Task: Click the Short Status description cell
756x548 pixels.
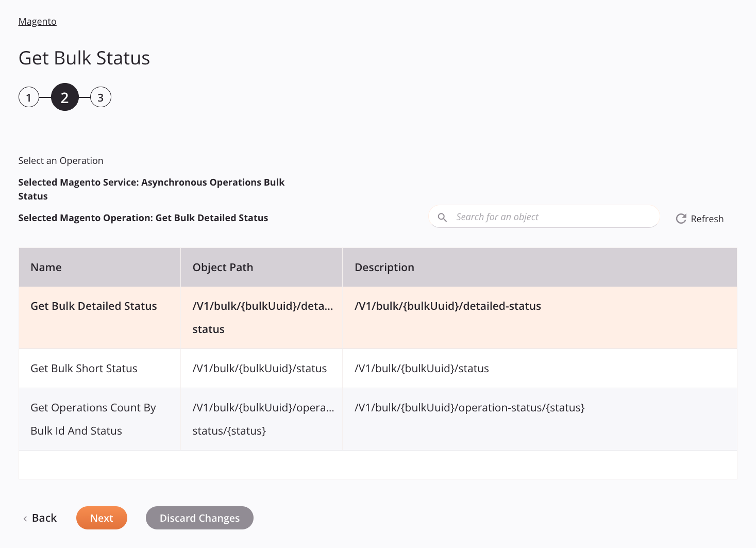Action: pos(540,369)
